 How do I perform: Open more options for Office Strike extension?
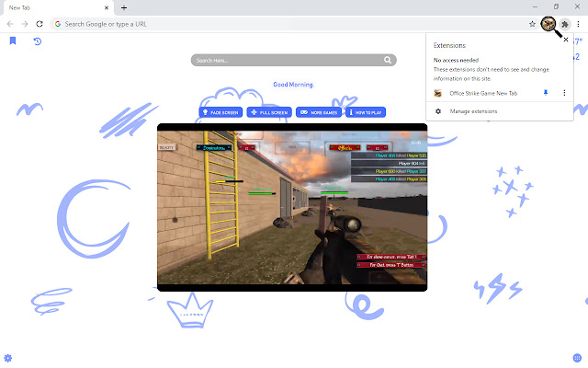coord(564,93)
